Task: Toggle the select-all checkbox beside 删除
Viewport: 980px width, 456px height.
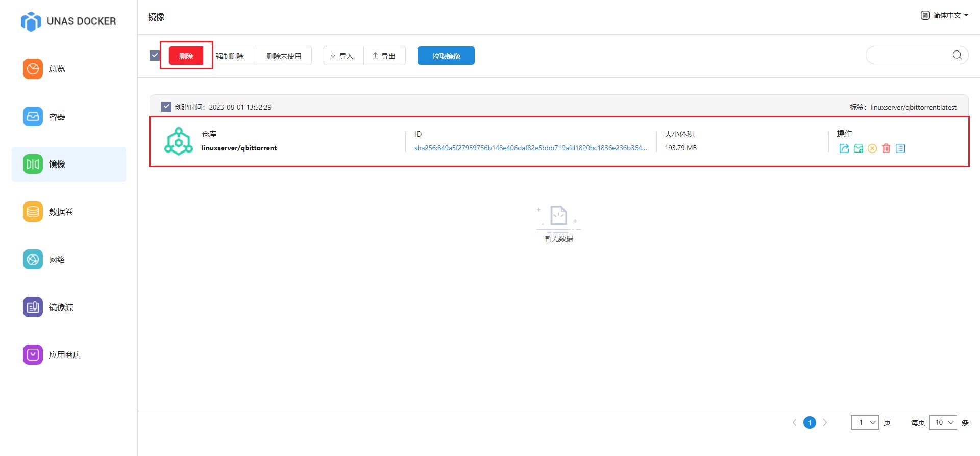Action: pos(155,55)
